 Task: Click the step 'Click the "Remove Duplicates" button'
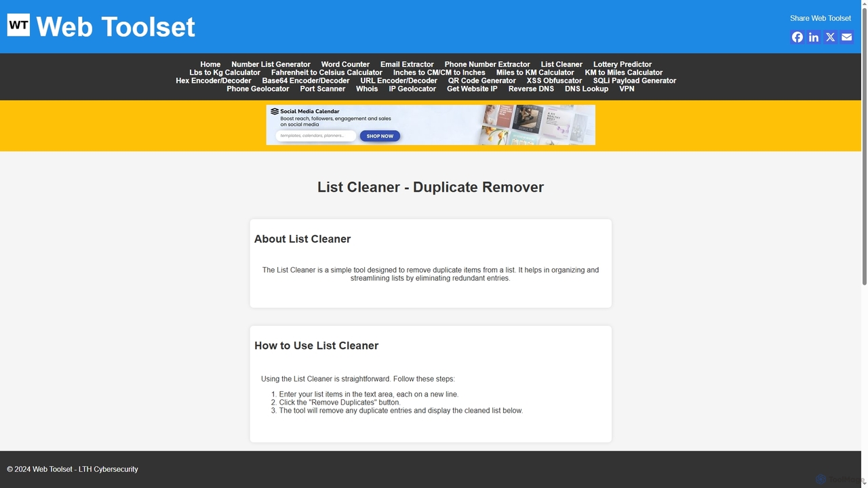pyautogui.click(x=340, y=403)
